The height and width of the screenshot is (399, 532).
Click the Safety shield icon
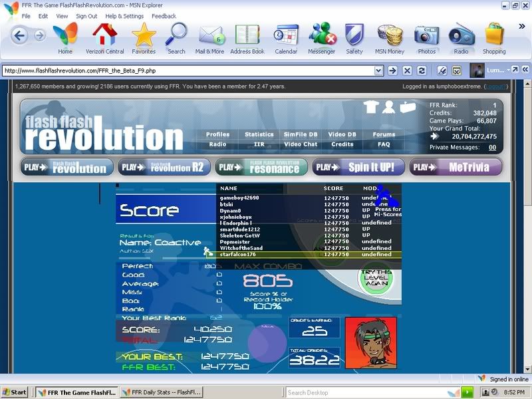point(354,37)
